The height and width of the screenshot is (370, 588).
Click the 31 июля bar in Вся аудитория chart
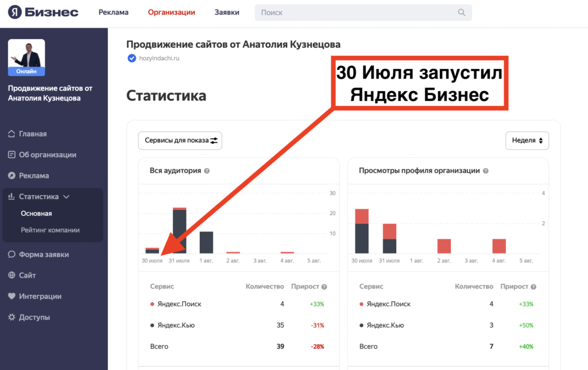pos(179,230)
